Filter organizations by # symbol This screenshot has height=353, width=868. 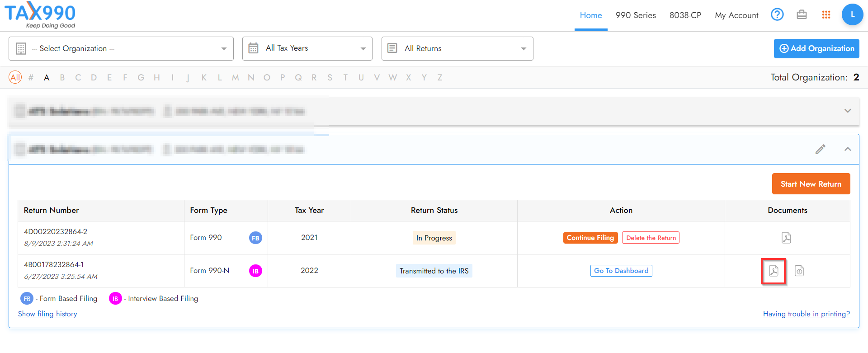[x=31, y=78]
